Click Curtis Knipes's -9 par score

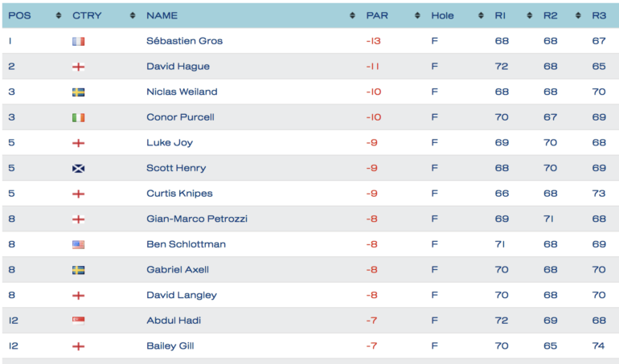[372, 194]
